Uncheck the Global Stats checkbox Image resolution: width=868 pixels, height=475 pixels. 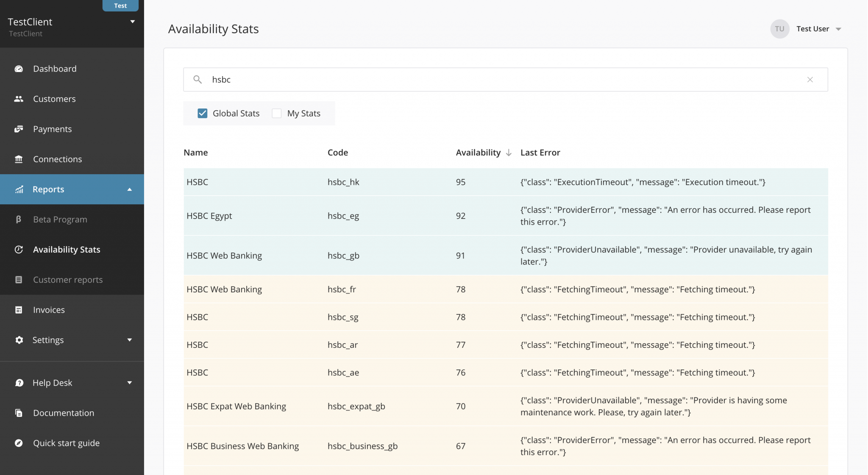click(x=202, y=113)
